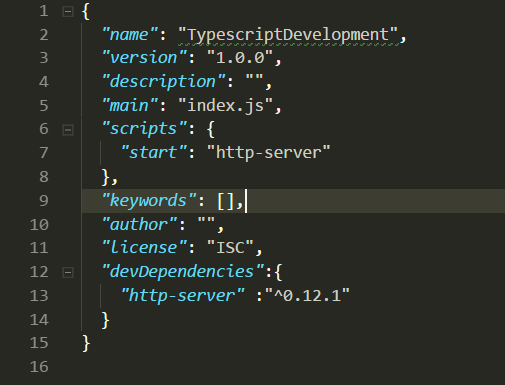Click line number 9 in the gutter
Screen dimensions: 505x385
pyautogui.click(x=44, y=201)
